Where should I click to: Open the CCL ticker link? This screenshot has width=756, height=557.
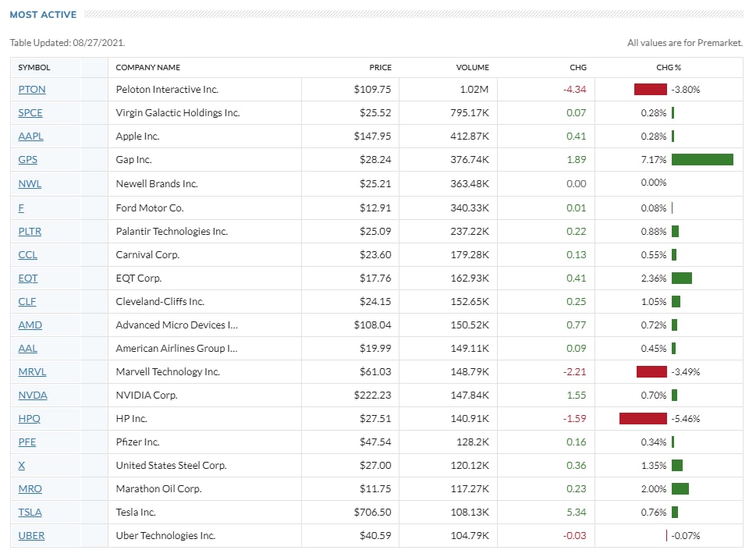pyautogui.click(x=28, y=254)
